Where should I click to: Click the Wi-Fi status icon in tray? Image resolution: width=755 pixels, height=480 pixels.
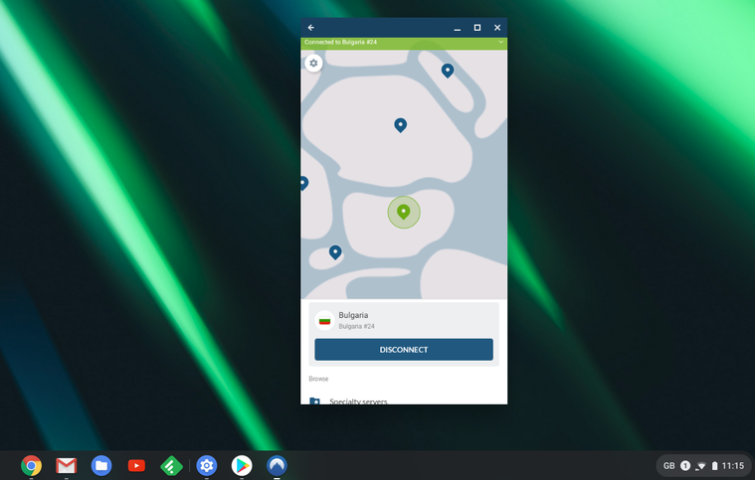(x=701, y=466)
